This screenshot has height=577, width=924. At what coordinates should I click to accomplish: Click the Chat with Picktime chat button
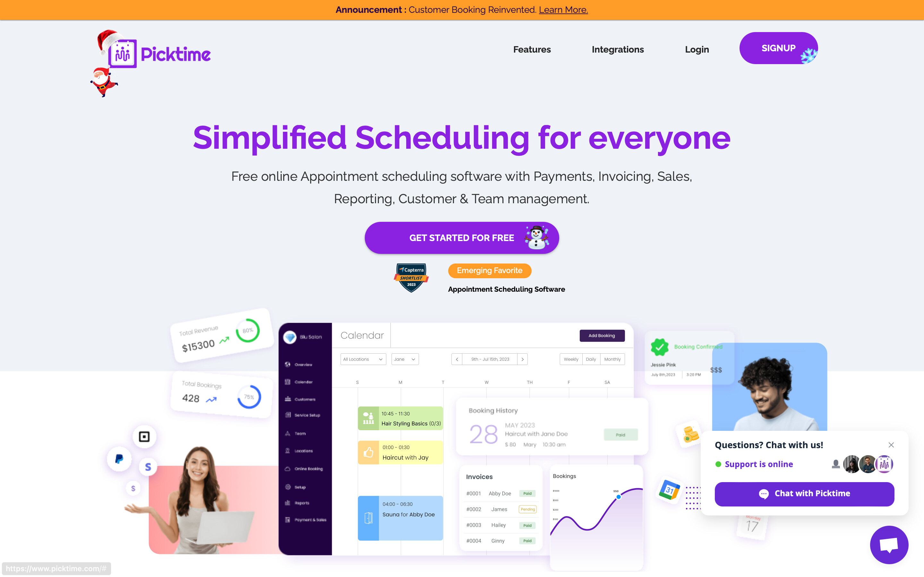click(805, 493)
